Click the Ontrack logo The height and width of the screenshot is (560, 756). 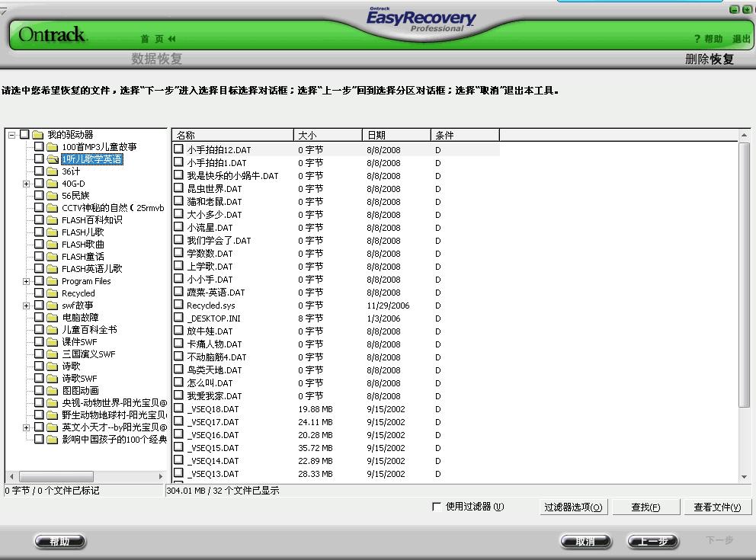[53, 35]
